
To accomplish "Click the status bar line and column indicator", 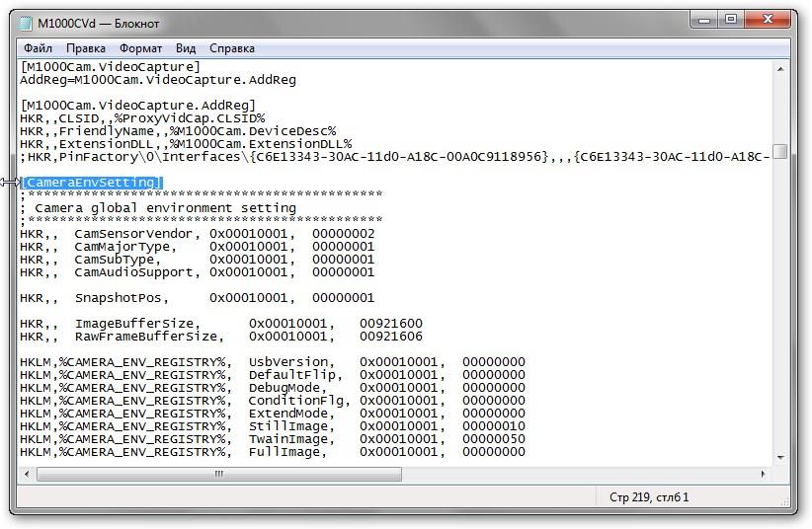I will pyautogui.click(x=649, y=496).
